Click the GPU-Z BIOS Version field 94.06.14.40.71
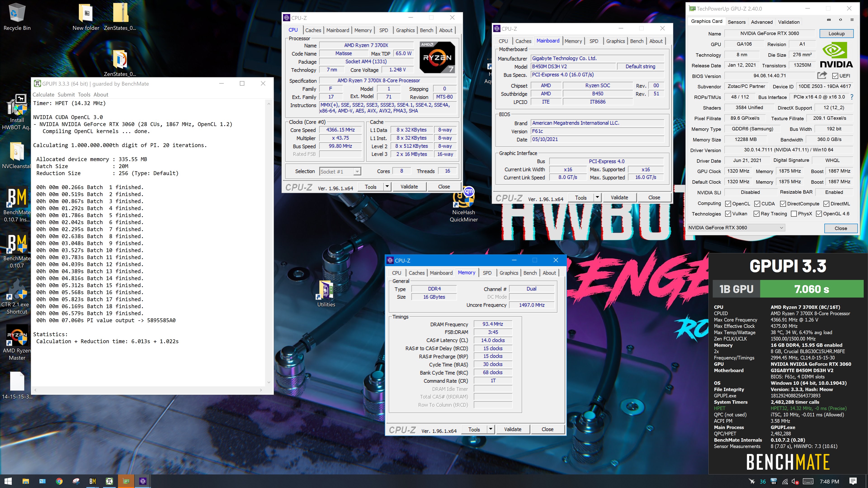Image resolution: width=868 pixels, height=488 pixels. click(770, 76)
